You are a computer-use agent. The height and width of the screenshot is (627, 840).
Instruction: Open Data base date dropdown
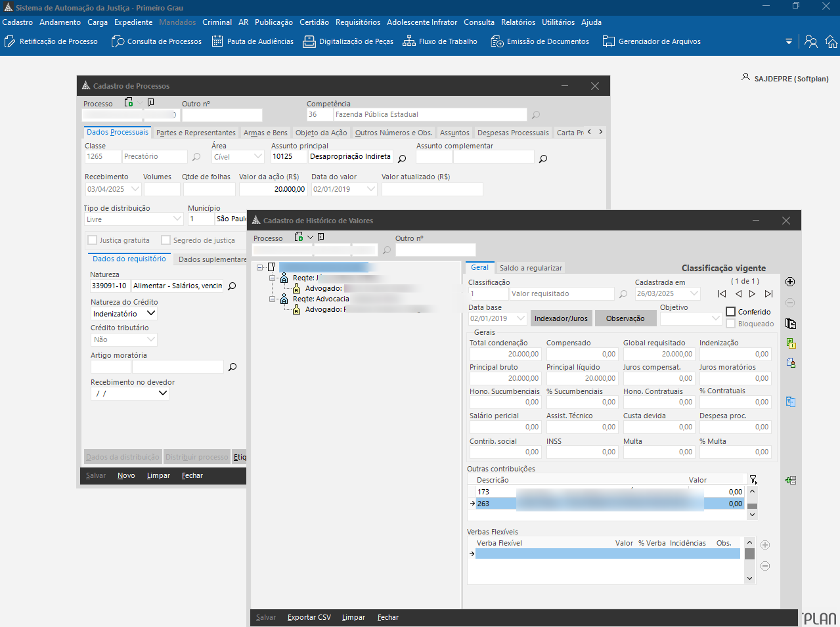click(521, 318)
